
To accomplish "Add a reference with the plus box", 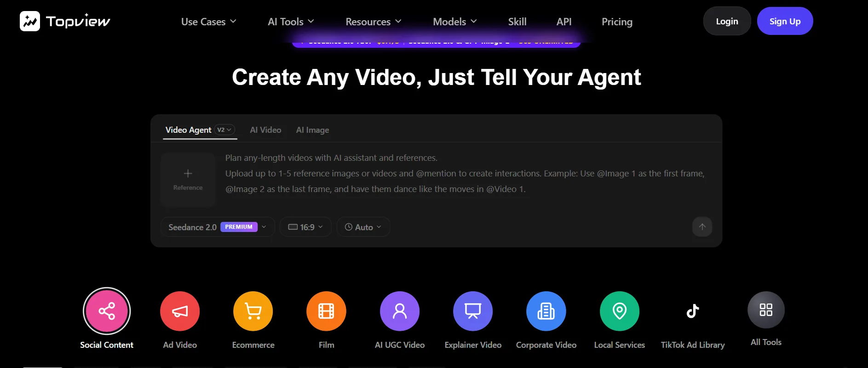I will coord(188,180).
